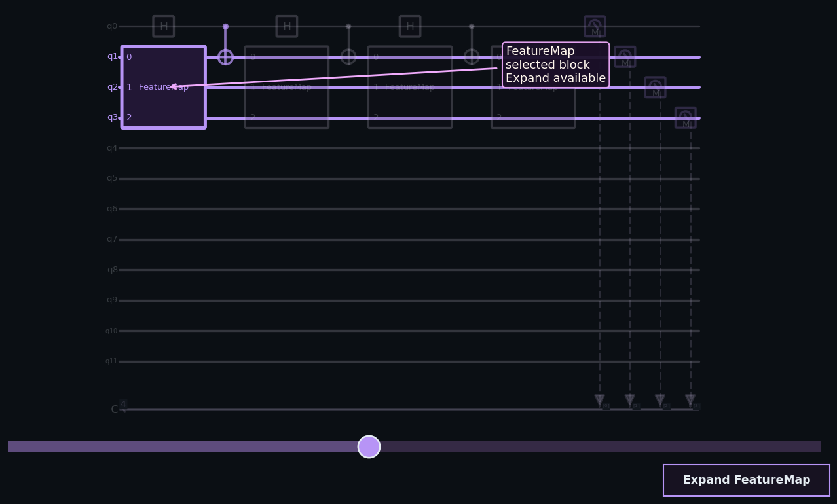Screen dimensions: 837x504
Task: Click port label 0 in selected FeatureMap block
Action: [x=129, y=57]
